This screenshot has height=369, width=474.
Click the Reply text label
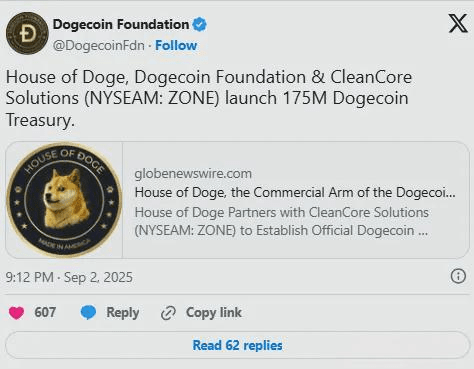click(x=123, y=313)
